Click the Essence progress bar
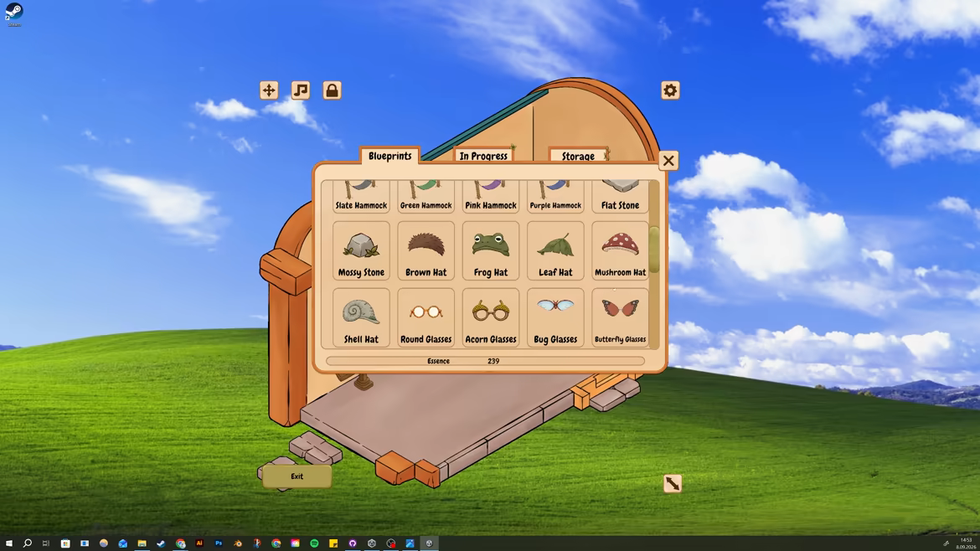The height and width of the screenshot is (551, 980). (485, 361)
